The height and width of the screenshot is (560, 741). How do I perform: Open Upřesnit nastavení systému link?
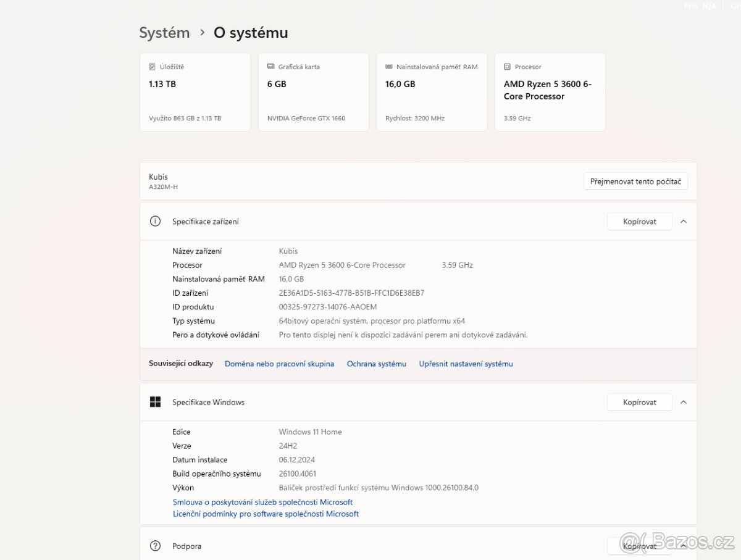pyautogui.click(x=466, y=364)
